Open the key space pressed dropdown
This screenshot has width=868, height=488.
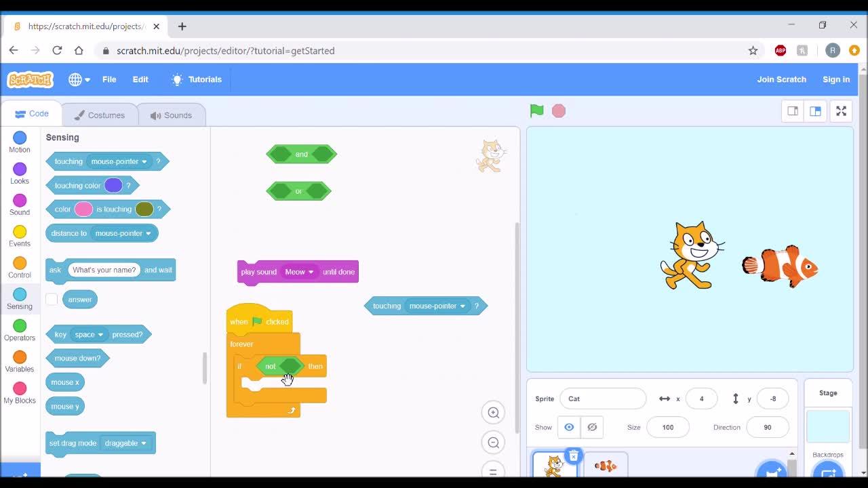pos(90,334)
